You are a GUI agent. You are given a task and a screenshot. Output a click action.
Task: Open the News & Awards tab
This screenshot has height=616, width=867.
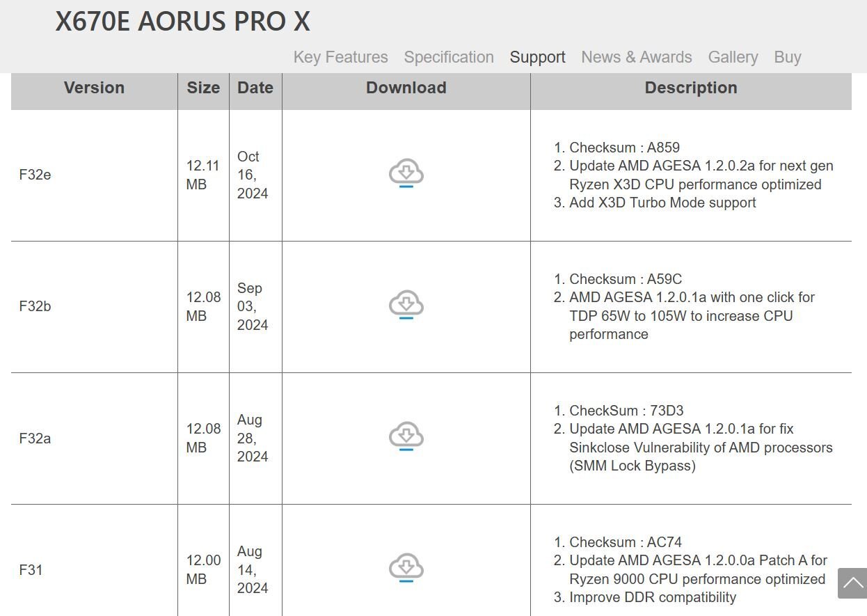637,57
